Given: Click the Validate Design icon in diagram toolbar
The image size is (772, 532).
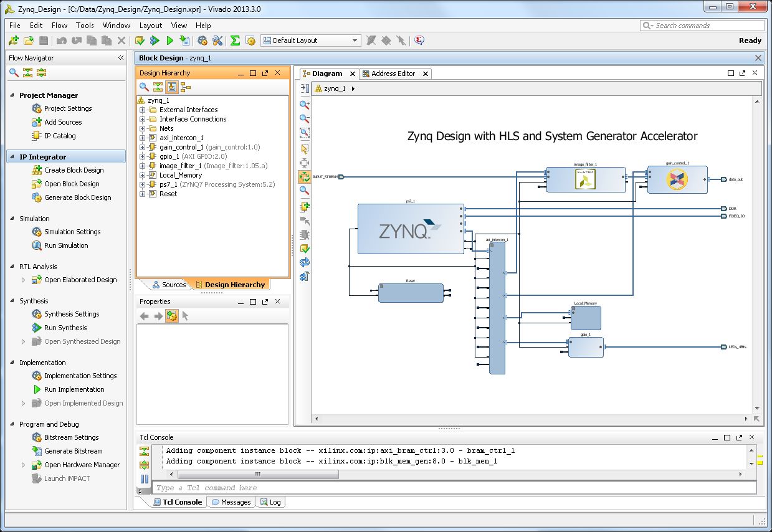Looking at the screenshot, I should tap(305, 249).
